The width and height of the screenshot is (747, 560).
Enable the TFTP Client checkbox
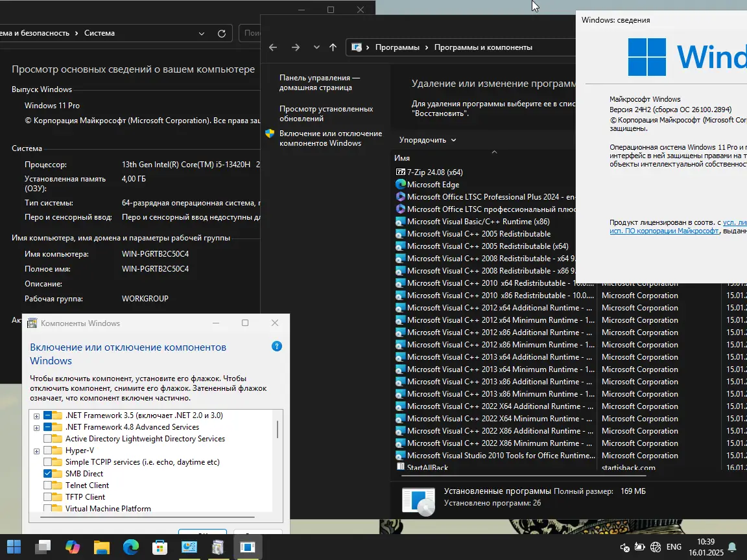47,497
